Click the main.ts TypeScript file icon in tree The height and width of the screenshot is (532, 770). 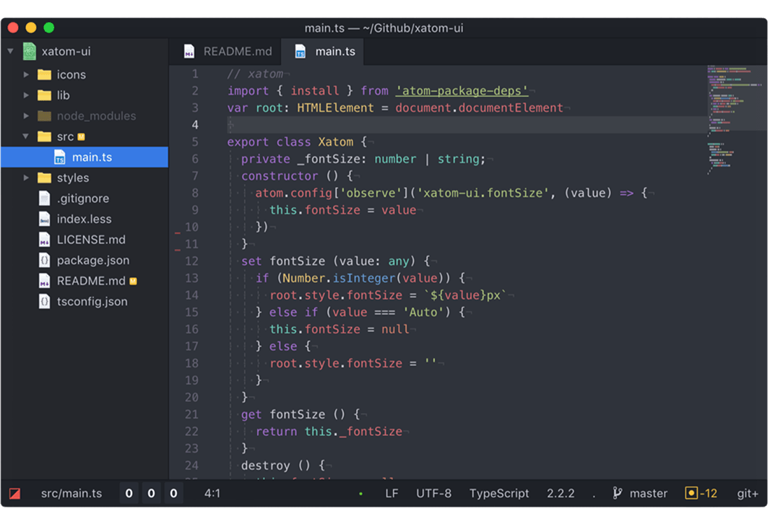[x=59, y=157]
